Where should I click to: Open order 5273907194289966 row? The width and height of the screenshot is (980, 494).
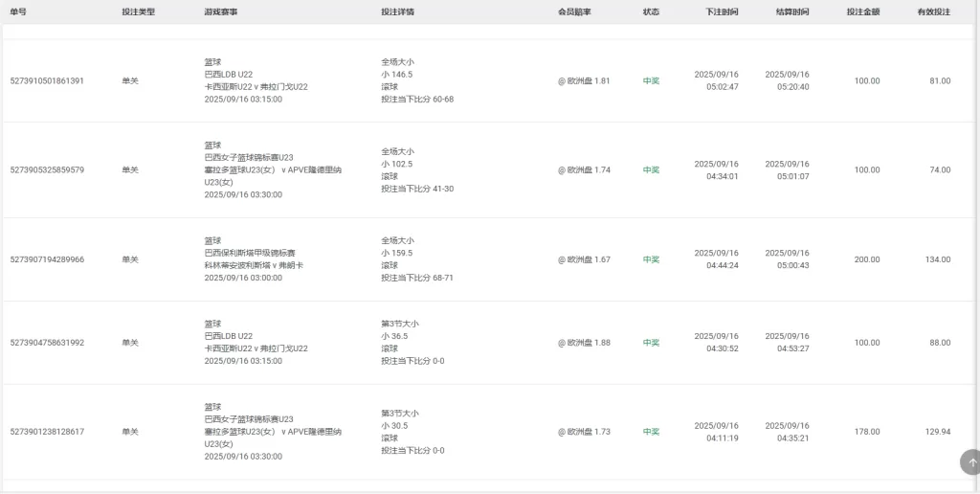[x=47, y=259]
